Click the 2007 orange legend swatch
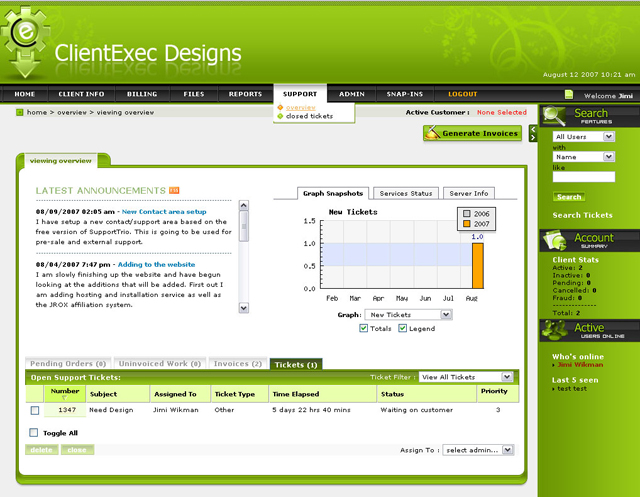This screenshot has height=497, width=640. click(x=467, y=224)
